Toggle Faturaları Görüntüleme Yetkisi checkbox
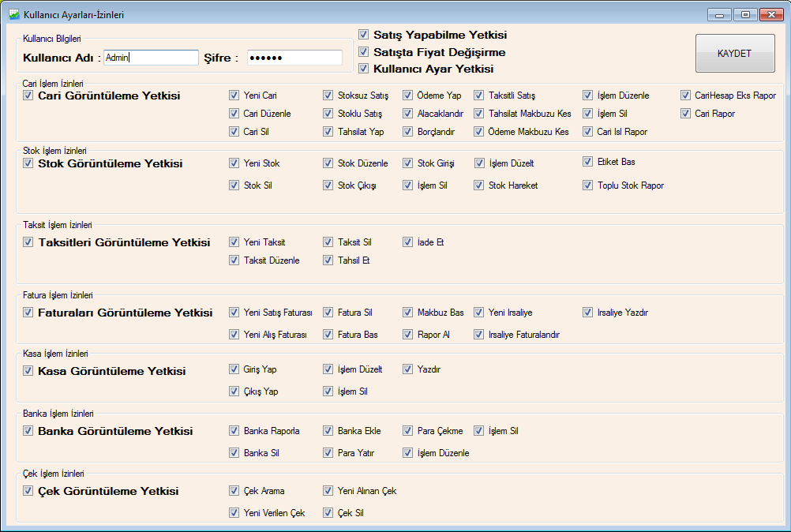Viewport: 791px width, 532px height. pos(28,313)
